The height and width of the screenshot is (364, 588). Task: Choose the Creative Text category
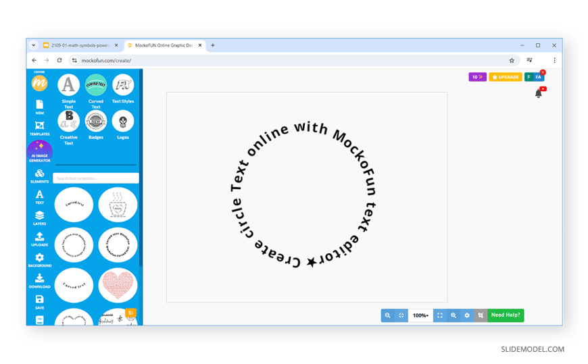[x=69, y=128]
